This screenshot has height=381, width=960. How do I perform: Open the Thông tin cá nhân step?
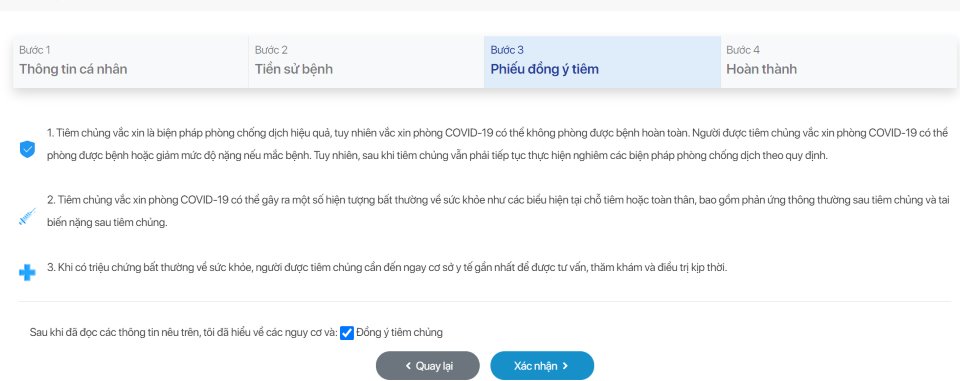130,61
